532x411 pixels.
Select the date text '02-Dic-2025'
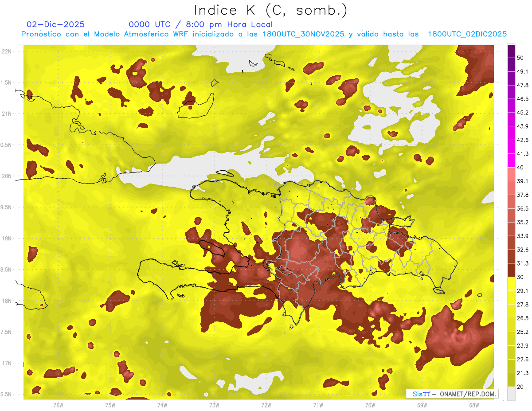(x=55, y=24)
